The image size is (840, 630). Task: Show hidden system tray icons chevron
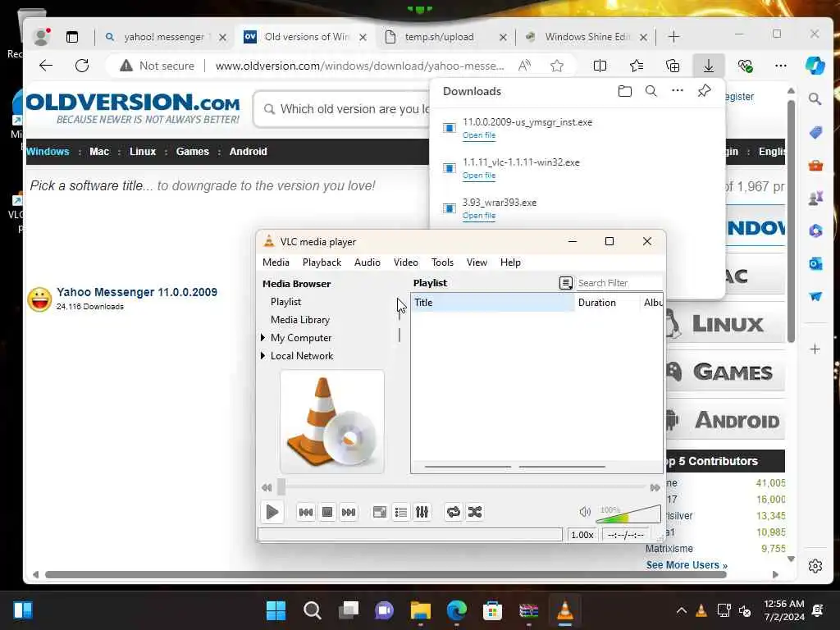[682, 610]
